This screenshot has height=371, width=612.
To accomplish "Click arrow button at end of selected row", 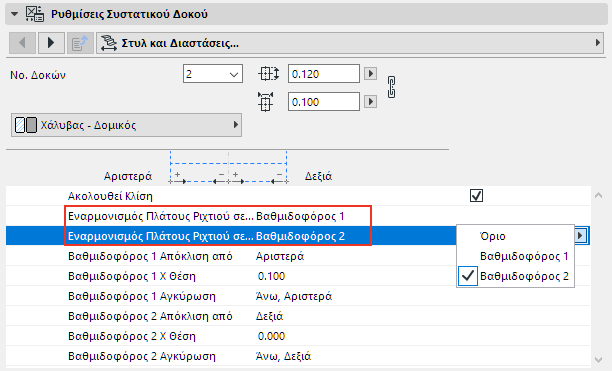I will point(580,236).
